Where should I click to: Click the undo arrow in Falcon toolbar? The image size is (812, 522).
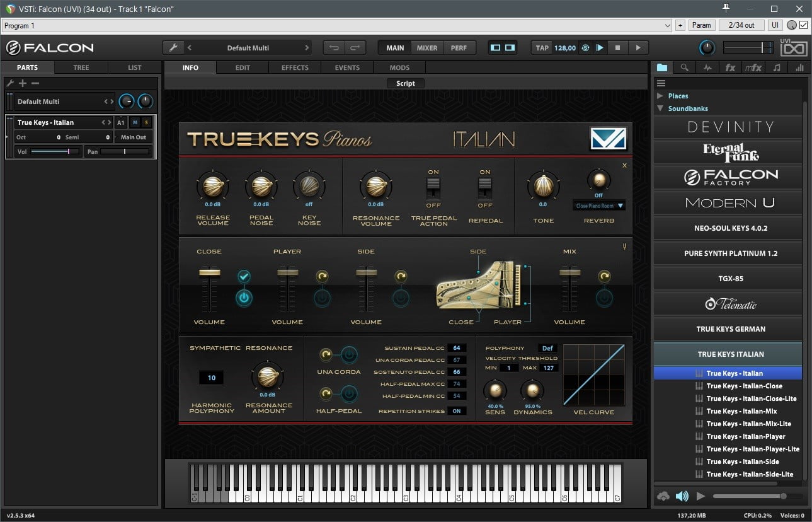pyautogui.click(x=334, y=48)
